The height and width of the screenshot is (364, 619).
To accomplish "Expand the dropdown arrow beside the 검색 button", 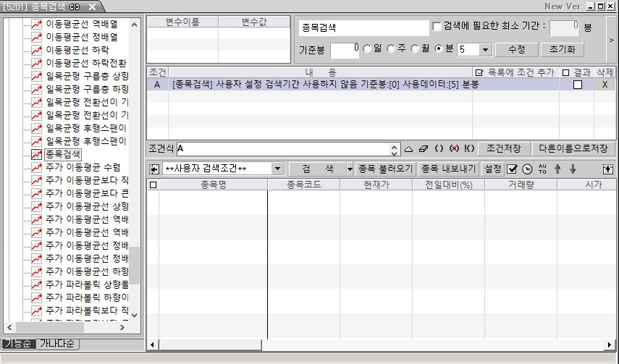I will click(350, 169).
